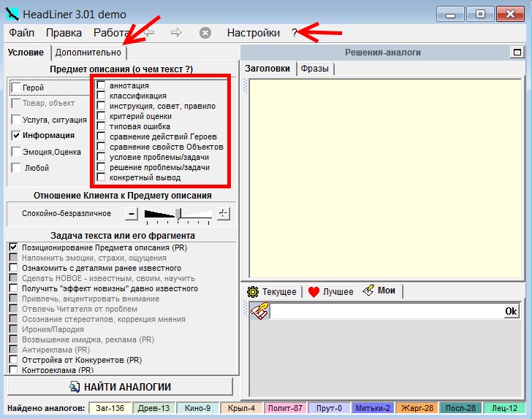Check the сравнение свойств Объектов checkbox
This screenshot has height=419, width=532.
click(x=101, y=147)
